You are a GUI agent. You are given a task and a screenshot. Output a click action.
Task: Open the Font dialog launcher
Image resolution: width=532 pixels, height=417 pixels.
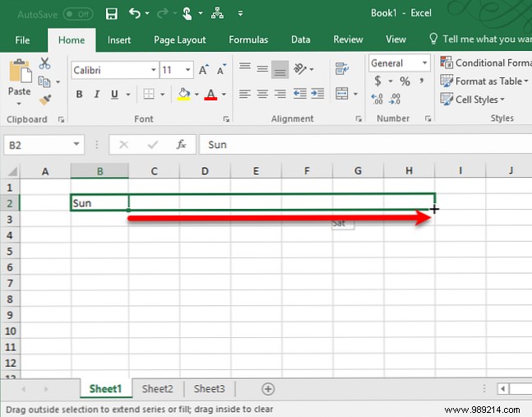226,119
